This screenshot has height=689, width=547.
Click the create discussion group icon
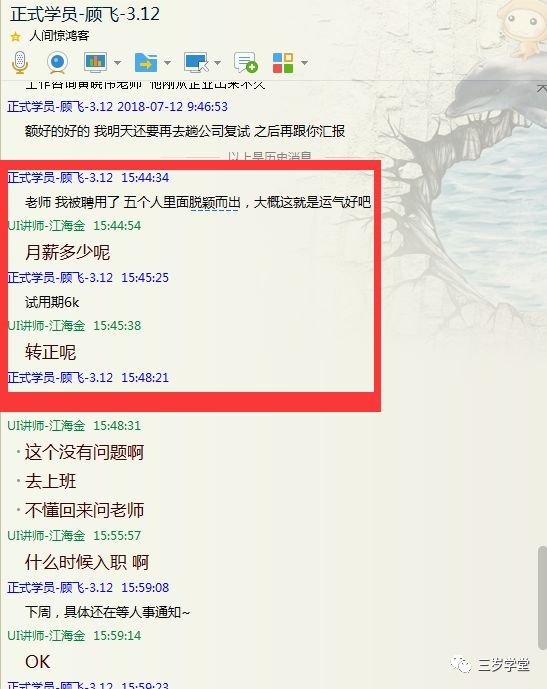[x=246, y=62]
